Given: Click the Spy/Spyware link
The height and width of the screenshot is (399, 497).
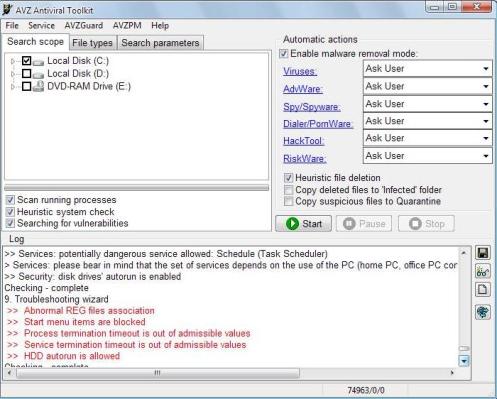Looking at the screenshot, I should [x=312, y=107].
